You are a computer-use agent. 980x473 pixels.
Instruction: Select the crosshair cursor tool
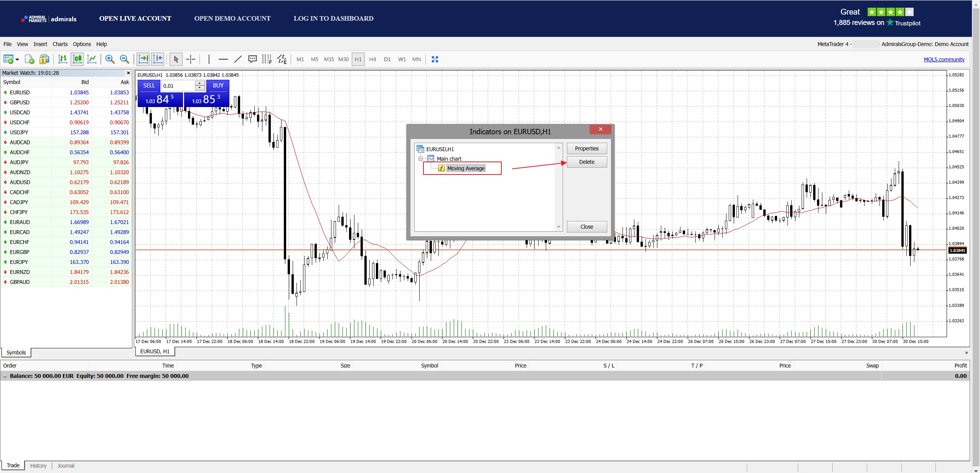coord(191,59)
